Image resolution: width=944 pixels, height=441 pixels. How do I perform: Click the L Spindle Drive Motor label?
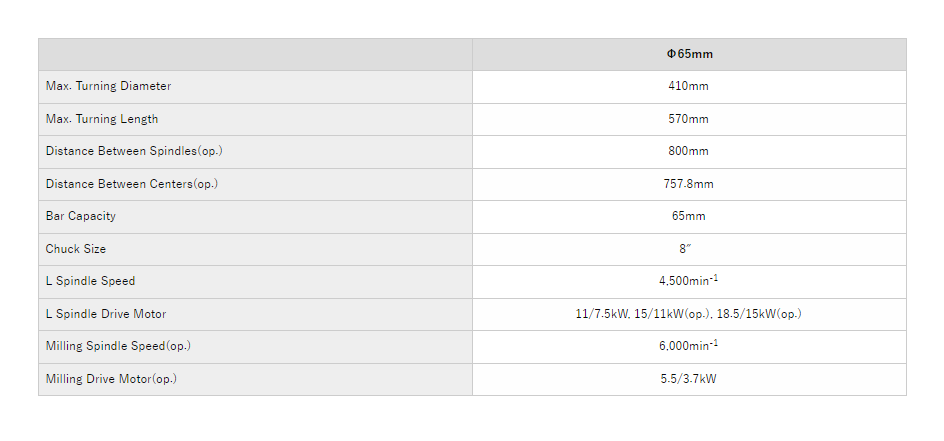point(106,314)
